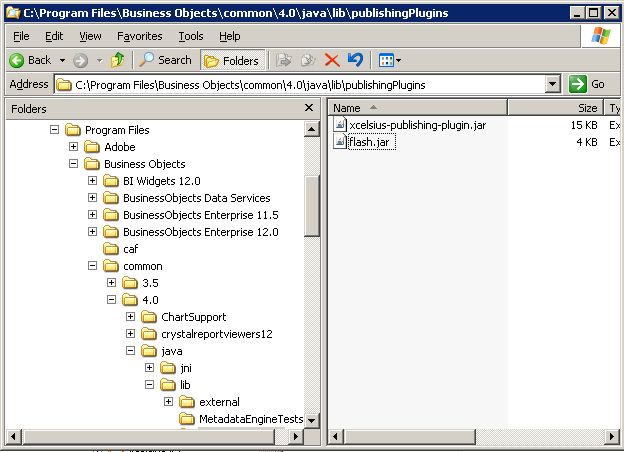
Task: Select the BI Widgets 12.0 folder
Action: [x=162, y=181]
